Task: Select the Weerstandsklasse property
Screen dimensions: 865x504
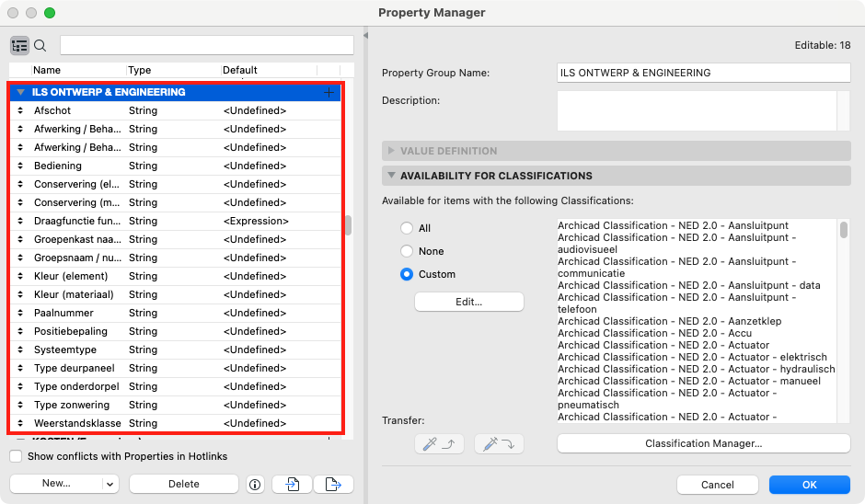Action: [x=176, y=423]
